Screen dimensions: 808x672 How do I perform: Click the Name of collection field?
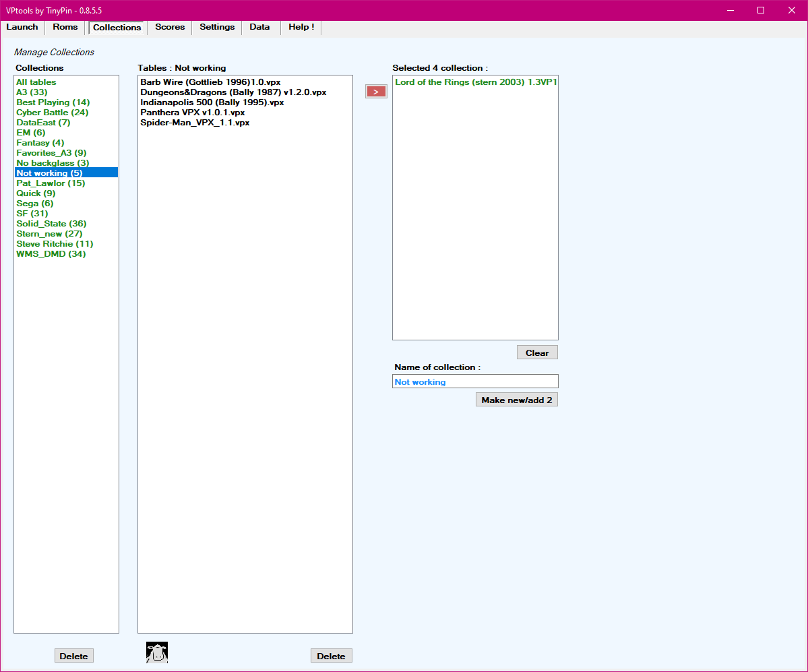click(x=475, y=382)
